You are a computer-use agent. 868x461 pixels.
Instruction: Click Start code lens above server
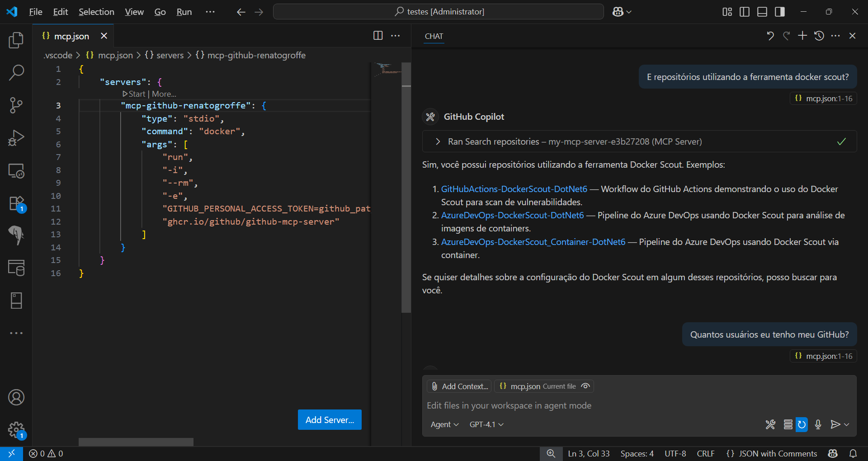coord(134,94)
